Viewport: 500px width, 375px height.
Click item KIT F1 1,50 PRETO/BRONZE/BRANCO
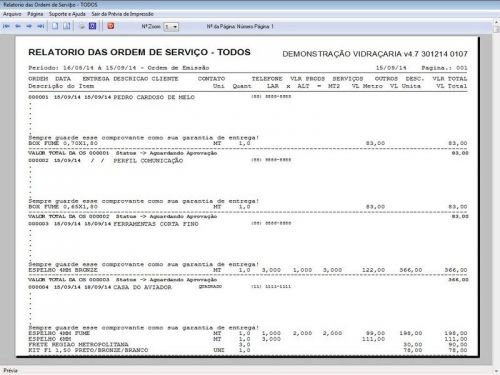(88, 350)
